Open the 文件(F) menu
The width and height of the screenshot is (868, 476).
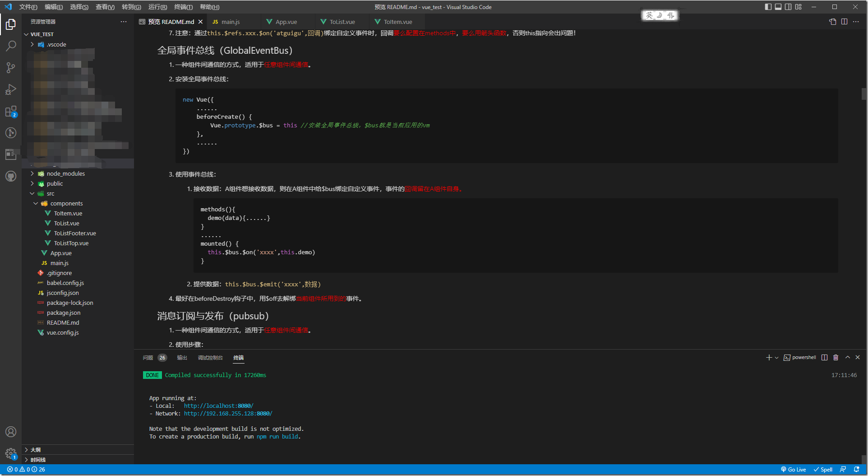(x=28, y=7)
